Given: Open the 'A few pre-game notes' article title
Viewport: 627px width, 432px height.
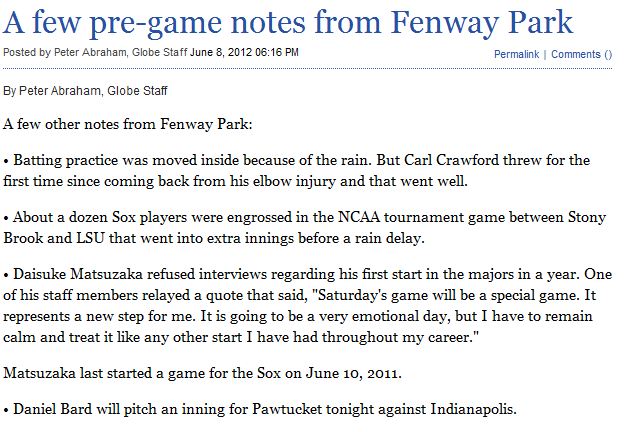Looking at the screenshot, I should click(288, 23).
